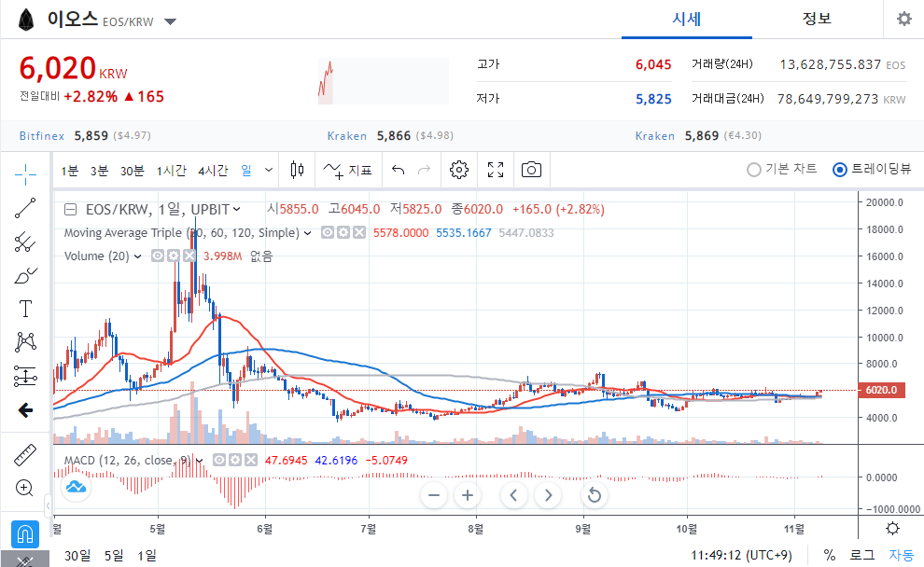Image resolution: width=924 pixels, height=567 pixels.
Task: Select the 4시간 timeframe
Action: tap(213, 171)
